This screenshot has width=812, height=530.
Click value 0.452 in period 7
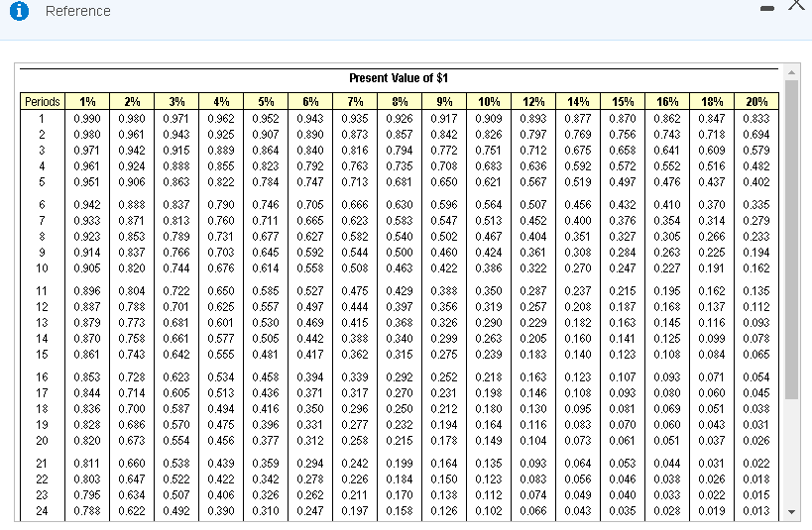(532, 221)
